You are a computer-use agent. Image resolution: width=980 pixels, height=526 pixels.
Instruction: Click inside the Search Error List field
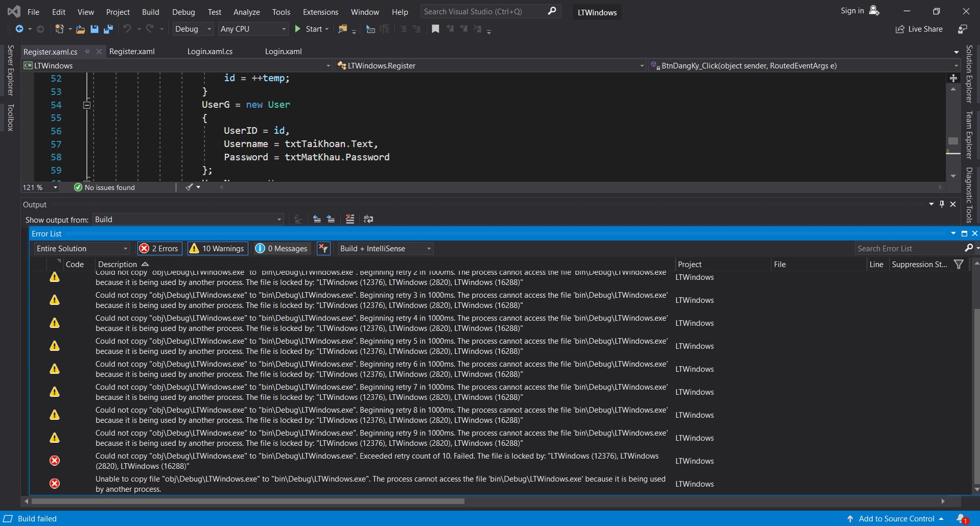tap(909, 248)
